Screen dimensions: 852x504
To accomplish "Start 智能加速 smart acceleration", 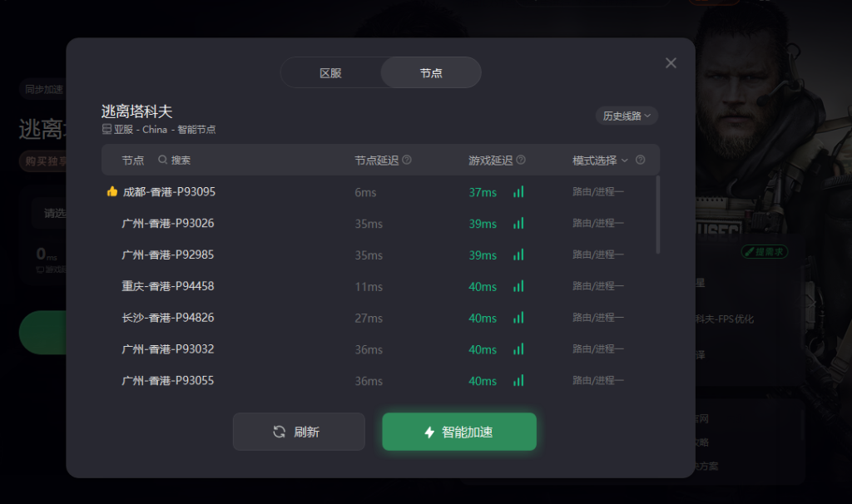I will pos(459,432).
